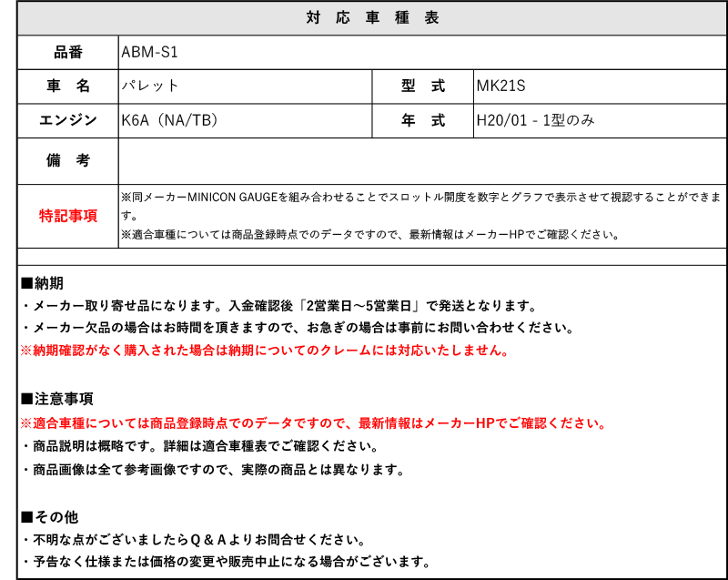Viewport: 728px width, 580px height.
Task: Select the 品番 label cell
Action: (x=68, y=53)
